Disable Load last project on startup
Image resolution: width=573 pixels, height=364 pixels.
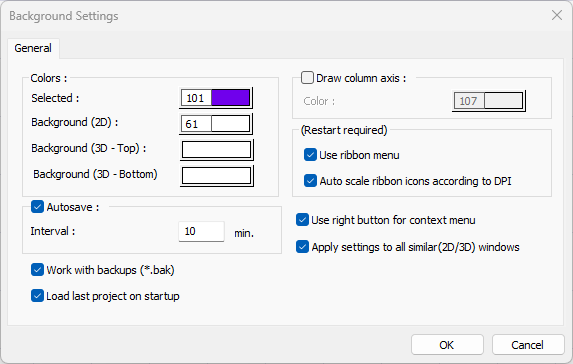click(x=37, y=296)
